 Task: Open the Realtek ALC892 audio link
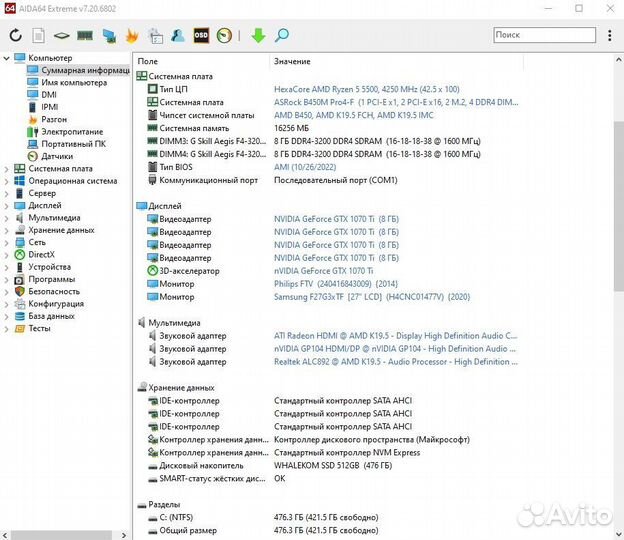396,362
